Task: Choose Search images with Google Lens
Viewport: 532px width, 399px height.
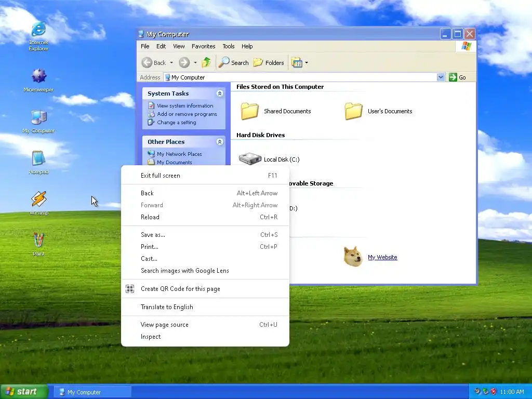Action: pos(205,270)
